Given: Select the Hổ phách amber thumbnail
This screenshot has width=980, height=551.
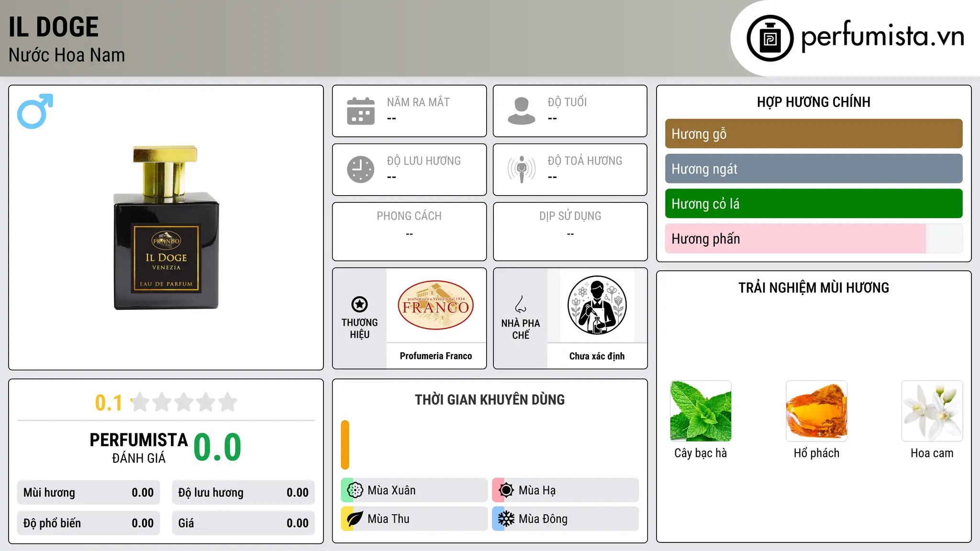Looking at the screenshot, I should (x=816, y=411).
